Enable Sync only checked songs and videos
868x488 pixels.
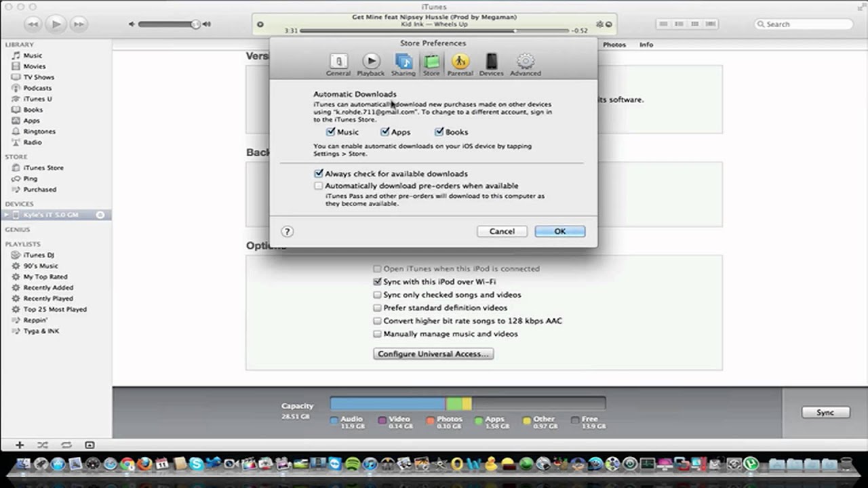[x=378, y=295]
